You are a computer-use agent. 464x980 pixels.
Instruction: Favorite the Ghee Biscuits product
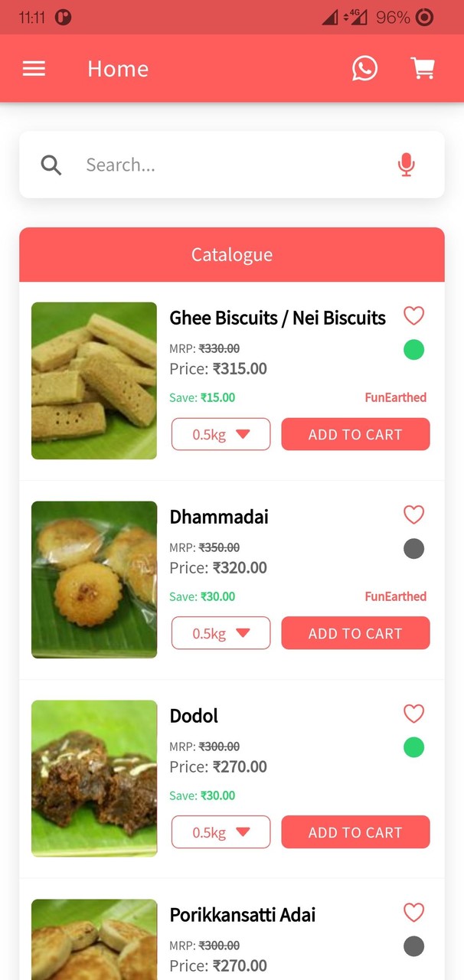coord(413,315)
